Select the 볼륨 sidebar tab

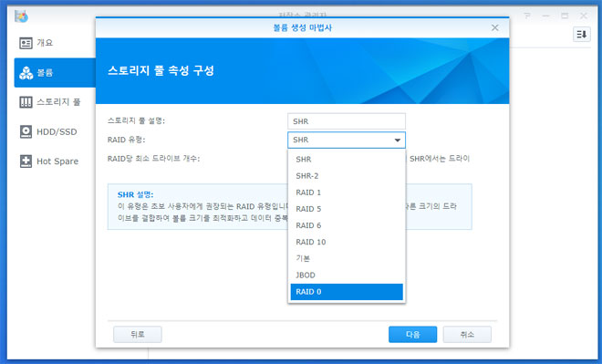55,73
